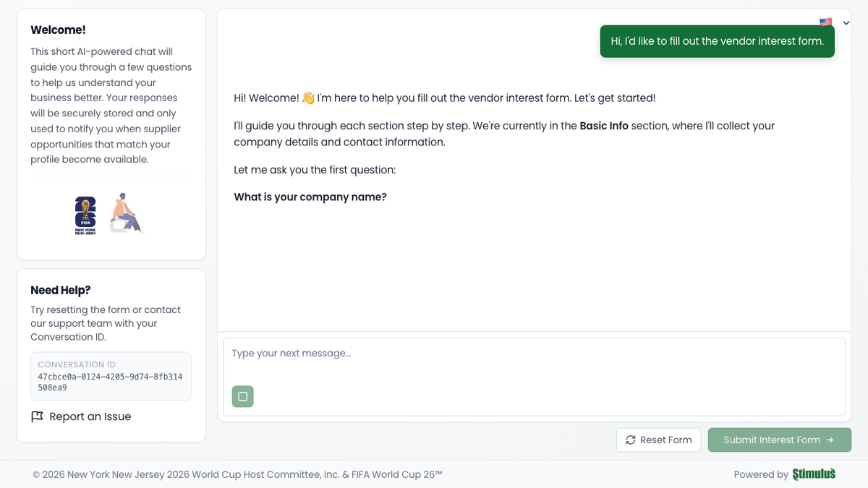Screen dimensions: 868x488
Task: Click the waving hand emoji in the greeting
Action: [x=307, y=98]
